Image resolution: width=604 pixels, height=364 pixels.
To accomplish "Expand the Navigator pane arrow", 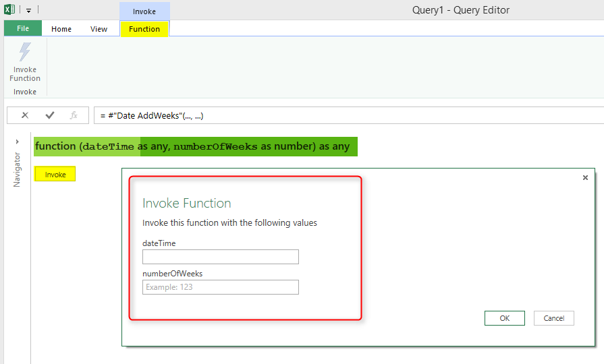I will click(x=17, y=142).
